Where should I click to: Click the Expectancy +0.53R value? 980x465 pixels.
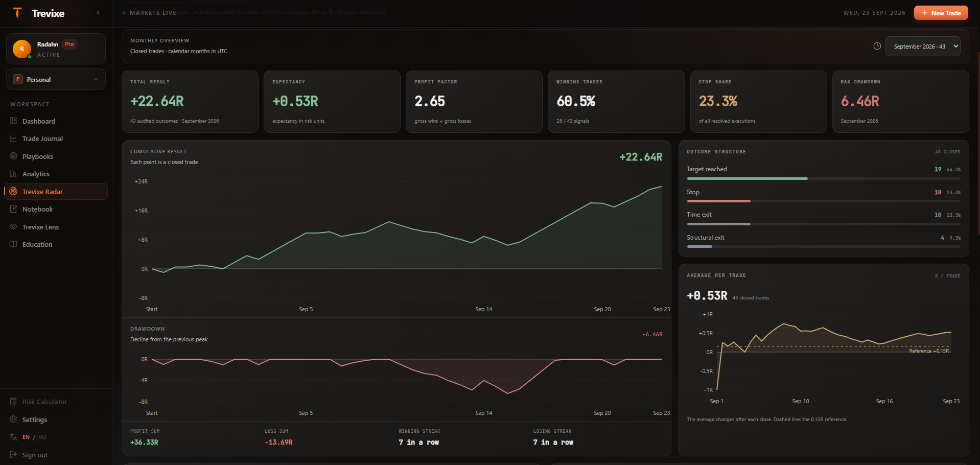coord(295,101)
